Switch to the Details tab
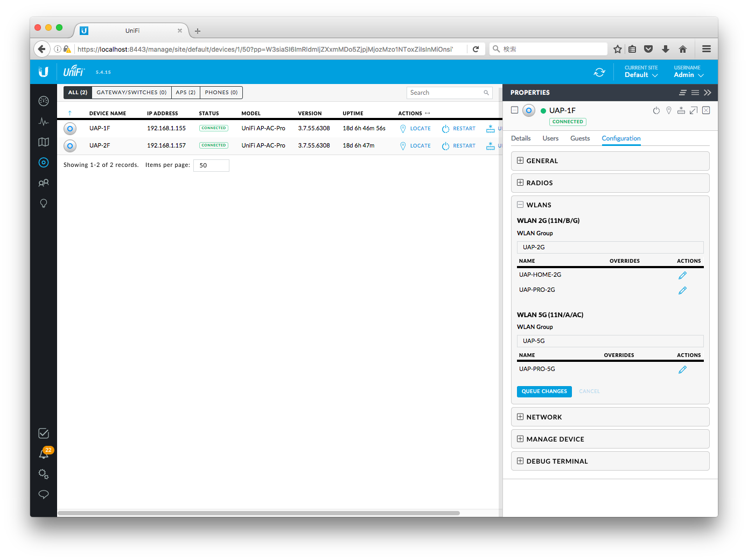The height and width of the screenshot is (560, 748). pos(521,138)
